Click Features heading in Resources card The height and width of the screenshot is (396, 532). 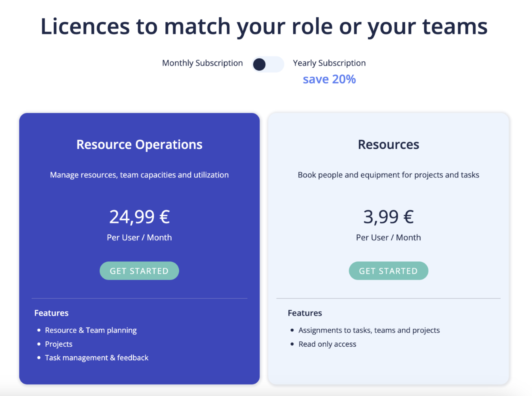[x=305, y=313]
